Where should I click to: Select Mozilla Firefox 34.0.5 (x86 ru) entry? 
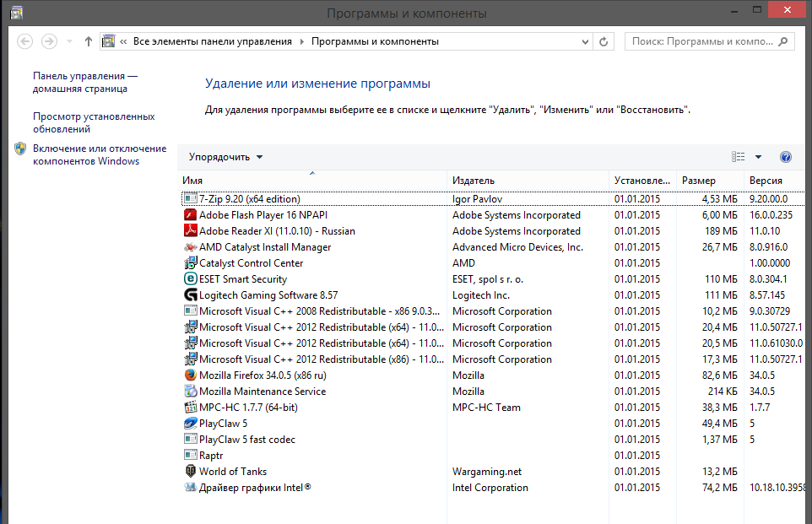[263, 375]
